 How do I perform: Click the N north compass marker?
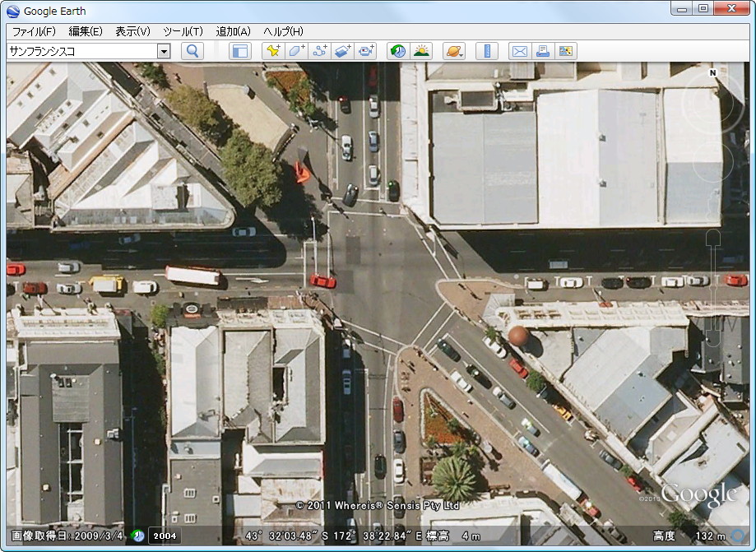[x=712, y=72]
